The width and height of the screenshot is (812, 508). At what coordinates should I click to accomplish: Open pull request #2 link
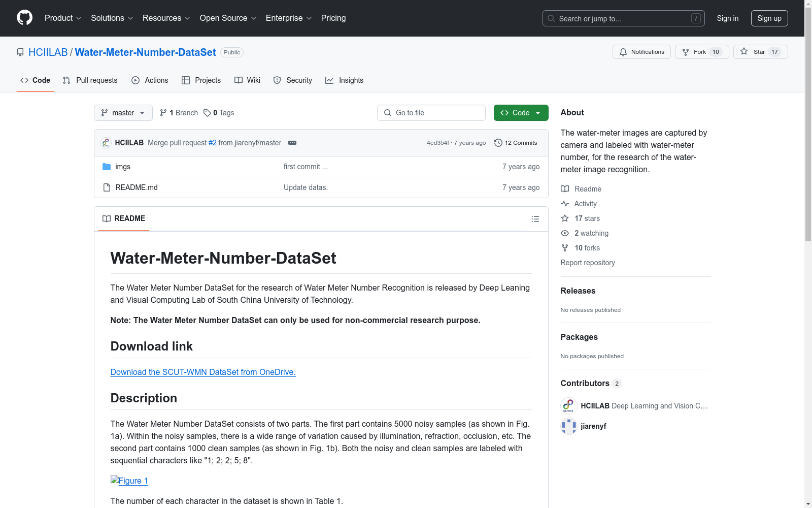click(x=212, y=143)
